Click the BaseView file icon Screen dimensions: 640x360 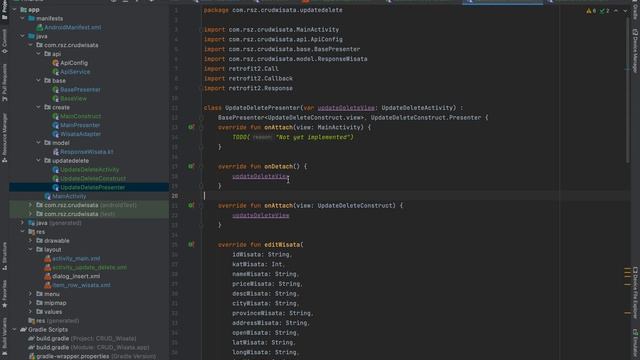(56, 98)
